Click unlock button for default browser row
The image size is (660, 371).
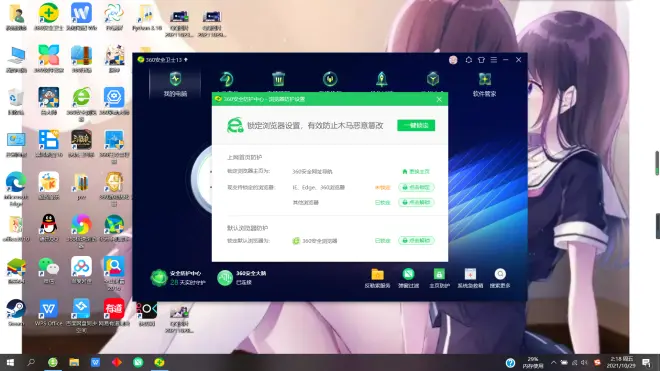coord(416,240)
